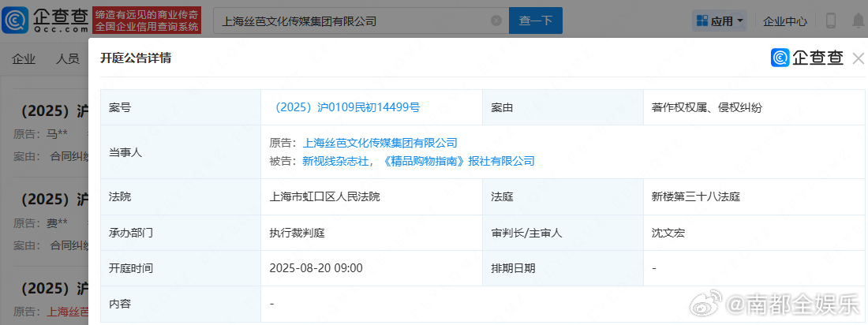The image size is (868, 325).
Task: Focus the company name search field
Action: (361, 21)
